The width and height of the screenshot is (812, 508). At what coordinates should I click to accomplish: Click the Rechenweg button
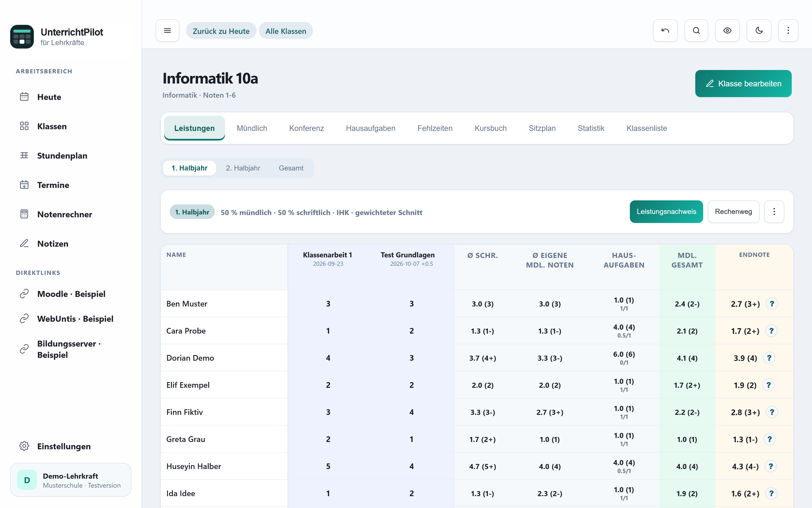(x=734, y=212)
